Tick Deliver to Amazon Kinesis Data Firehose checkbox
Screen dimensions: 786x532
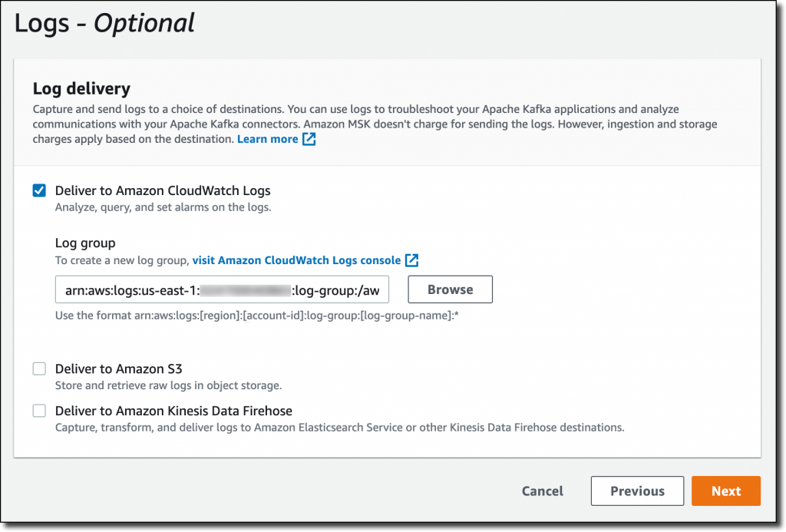[x=39, y=411]
